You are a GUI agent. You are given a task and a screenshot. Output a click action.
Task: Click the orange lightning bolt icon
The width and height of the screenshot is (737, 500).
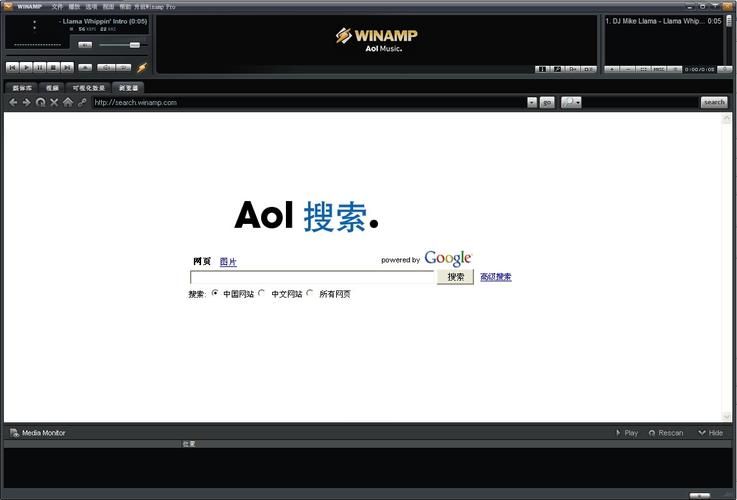pyautogui.click(x=142, y=68)
